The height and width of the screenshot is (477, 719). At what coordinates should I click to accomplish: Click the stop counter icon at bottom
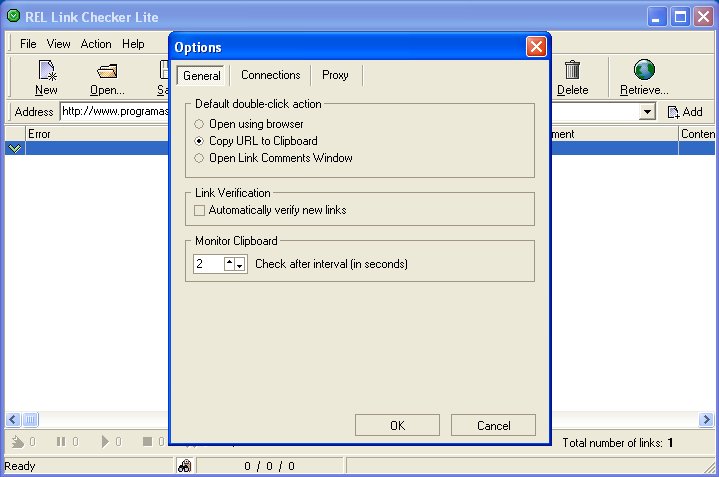click(147, 442)
